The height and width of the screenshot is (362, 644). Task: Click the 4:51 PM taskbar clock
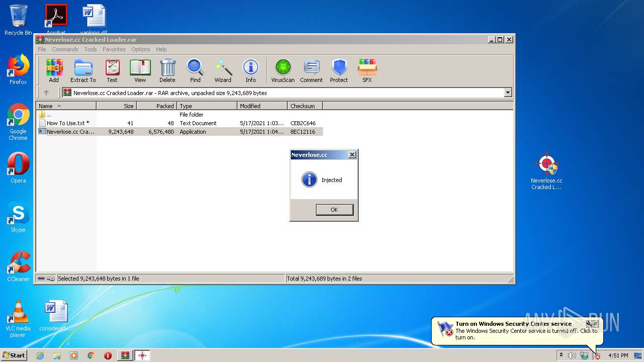click(x=618, y=355)
